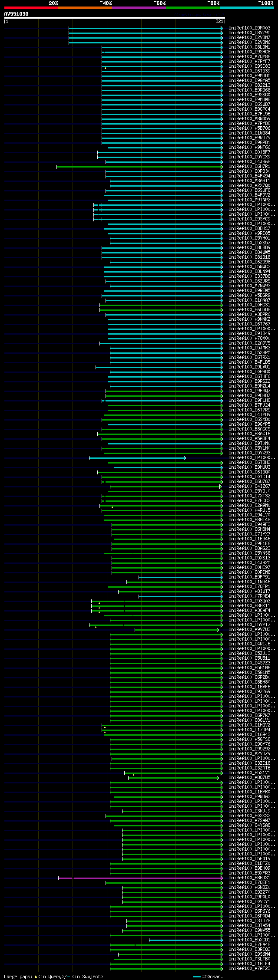Click label UniRef100_B9F1E6
278x980 pixels.
pyautogui.click(x=249, y=544)
